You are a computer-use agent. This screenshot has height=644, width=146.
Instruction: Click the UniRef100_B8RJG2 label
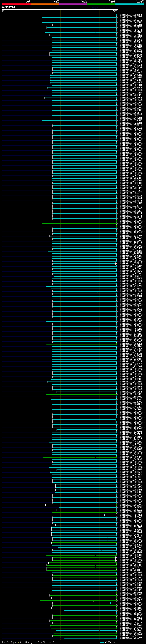click(131, 321)
